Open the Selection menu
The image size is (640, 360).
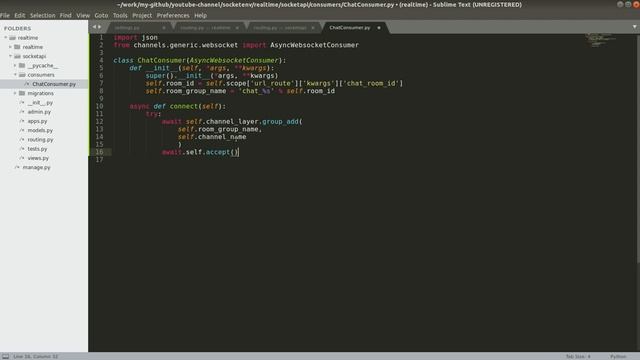pos(42,16)
